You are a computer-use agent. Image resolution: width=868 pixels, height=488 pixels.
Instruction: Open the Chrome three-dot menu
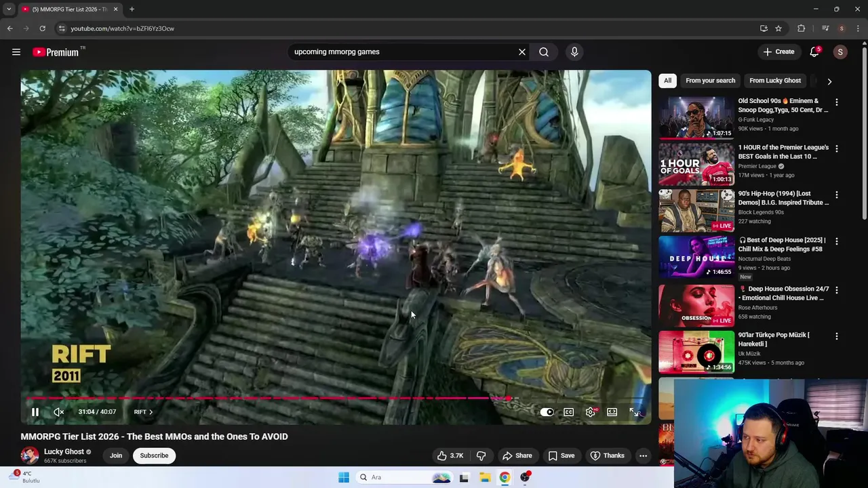click(x=858, y=28)
